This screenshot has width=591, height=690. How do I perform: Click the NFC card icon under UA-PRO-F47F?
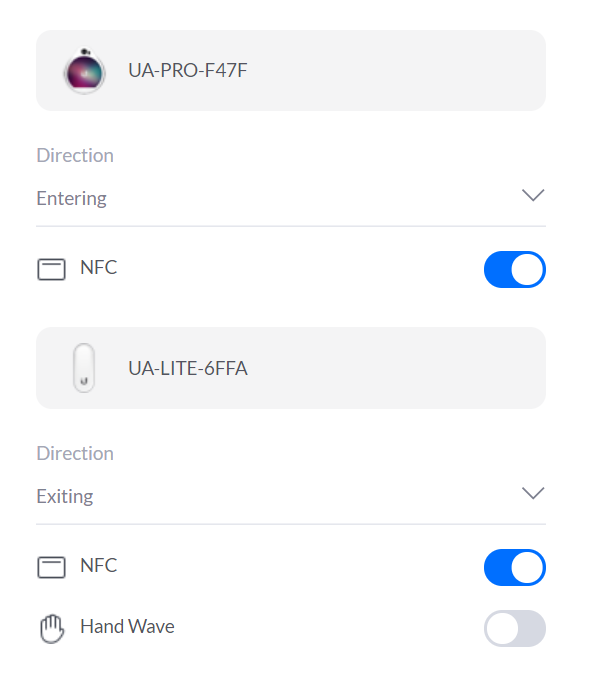[x=51, y=269]
